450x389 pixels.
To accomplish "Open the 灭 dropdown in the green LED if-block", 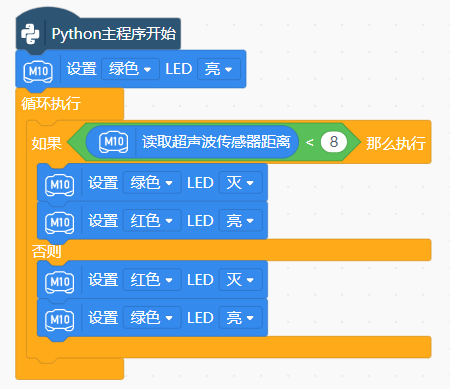I will [240, 183].
